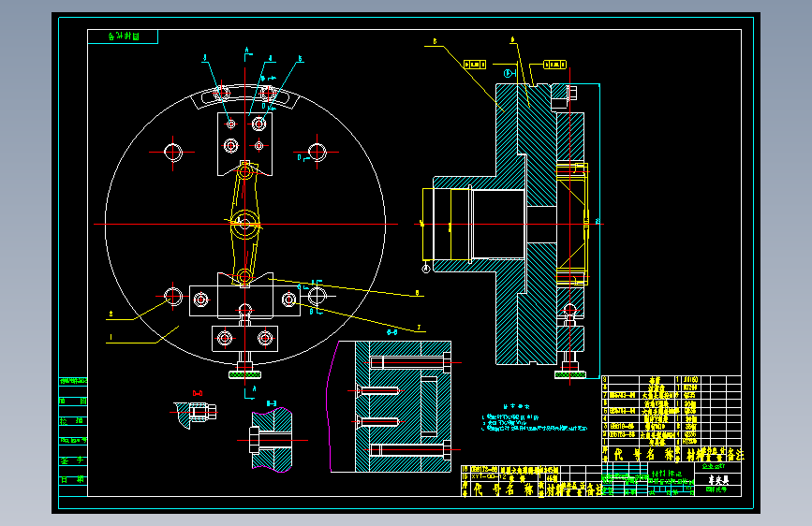
Task: Pick the upper-left plain hole in the disc
Action: click(173, 153)
